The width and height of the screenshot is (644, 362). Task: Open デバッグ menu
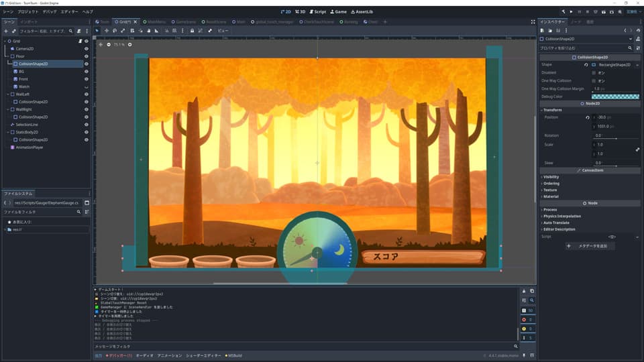pos(50,12)
